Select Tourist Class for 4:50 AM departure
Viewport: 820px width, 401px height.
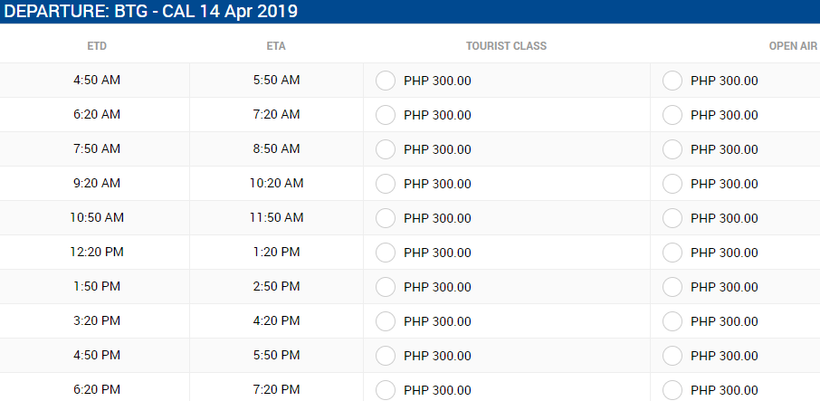click(385, 81)
